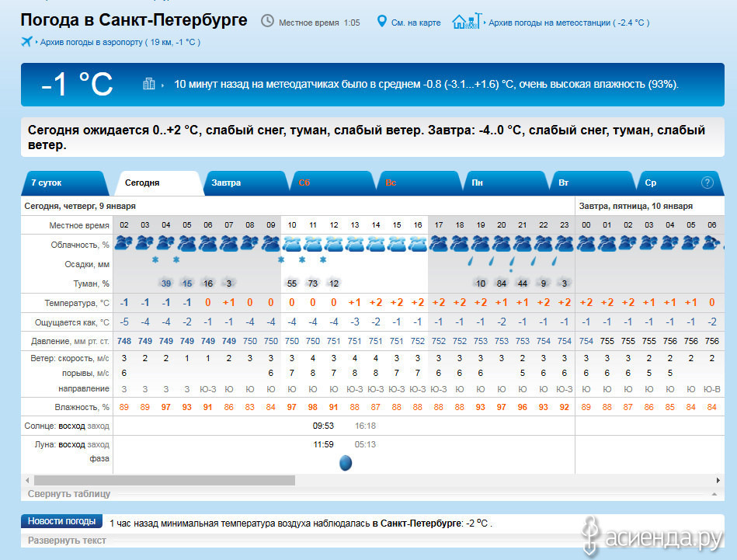The height and width of the screenshot is (560, 737).
Task: Open the Вт tab
Action: click(x=593, y=183)
